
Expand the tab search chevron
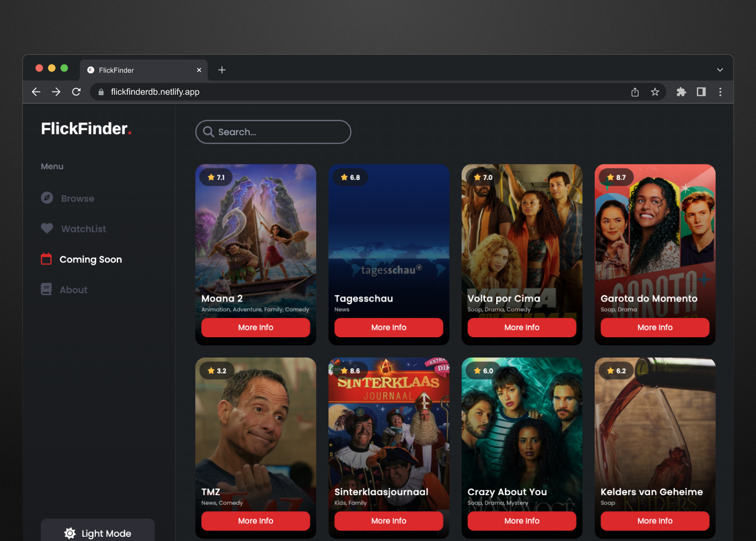click(x=720, y=70)
